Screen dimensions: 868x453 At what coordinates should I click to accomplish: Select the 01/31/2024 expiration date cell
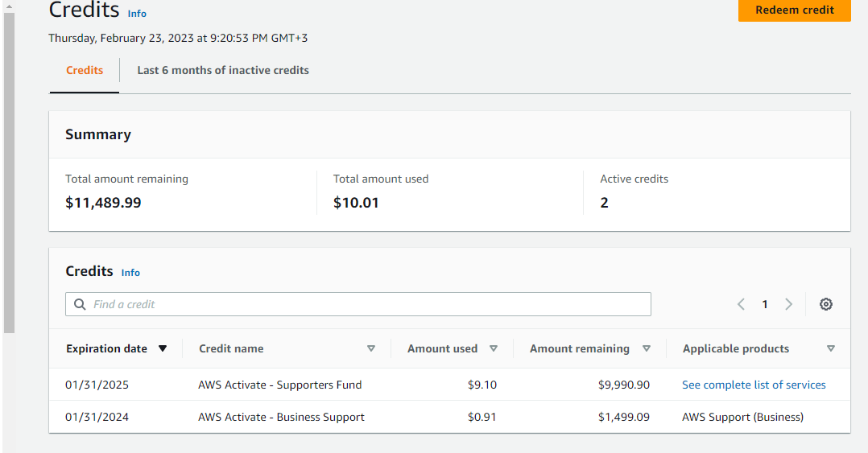[97, 417]
